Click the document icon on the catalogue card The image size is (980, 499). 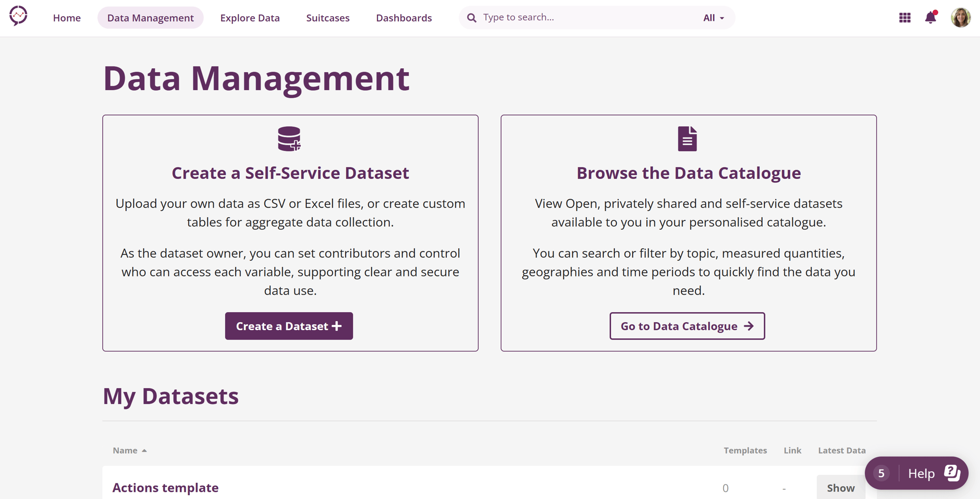(x=688, y=139)
